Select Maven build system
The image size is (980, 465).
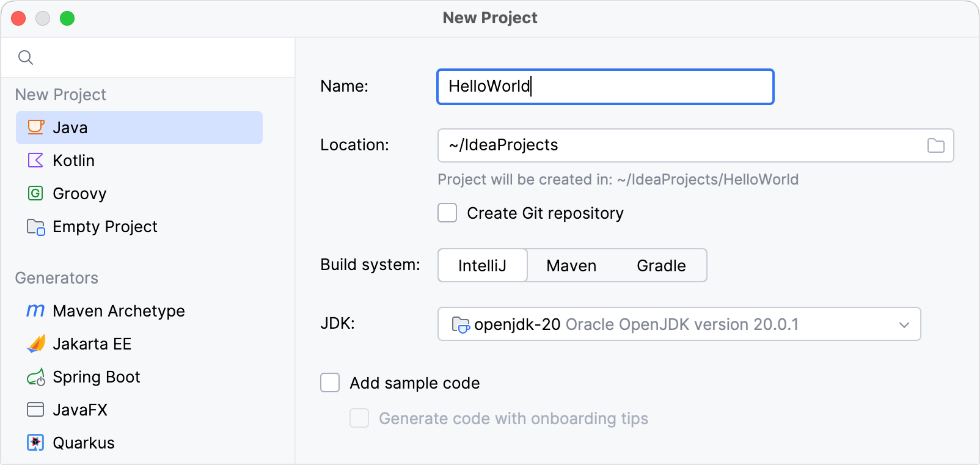pos(571,265)
